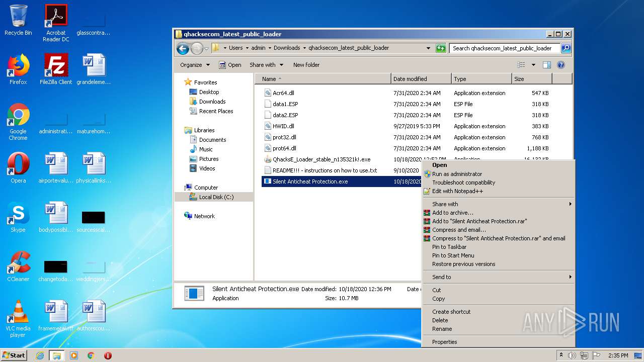Launch VLC media player shortcut
644x362 pixels.
pyautogui.click(x=18, y=319)
